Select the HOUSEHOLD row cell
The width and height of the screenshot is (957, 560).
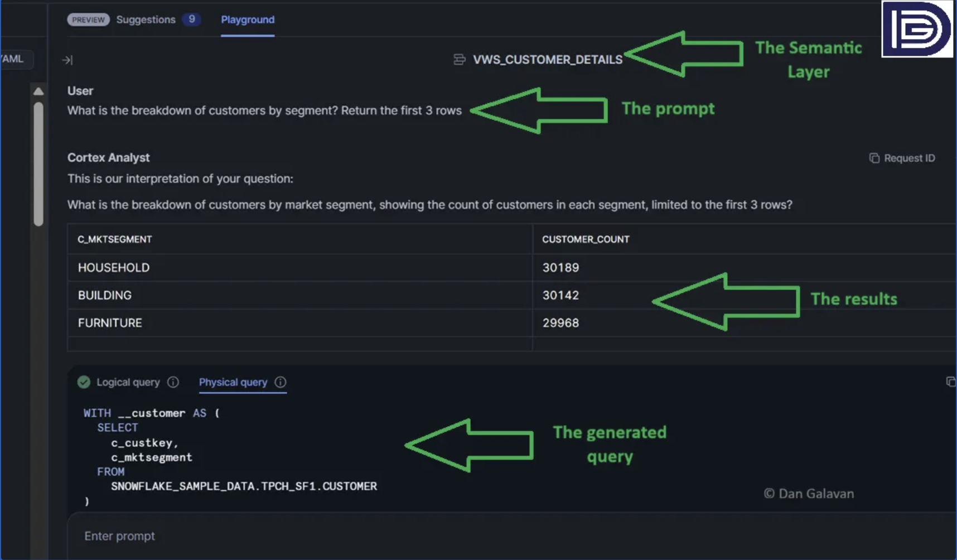tap(114, 268)
